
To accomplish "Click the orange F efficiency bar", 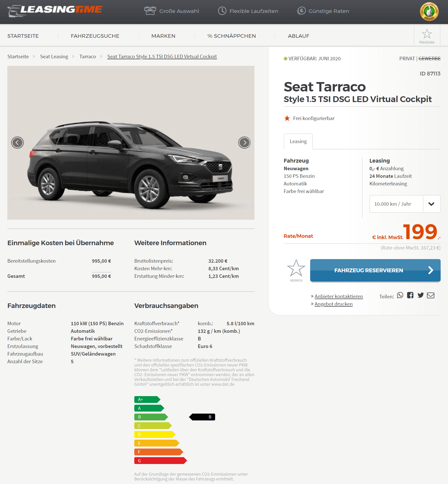I will (159, 452).
